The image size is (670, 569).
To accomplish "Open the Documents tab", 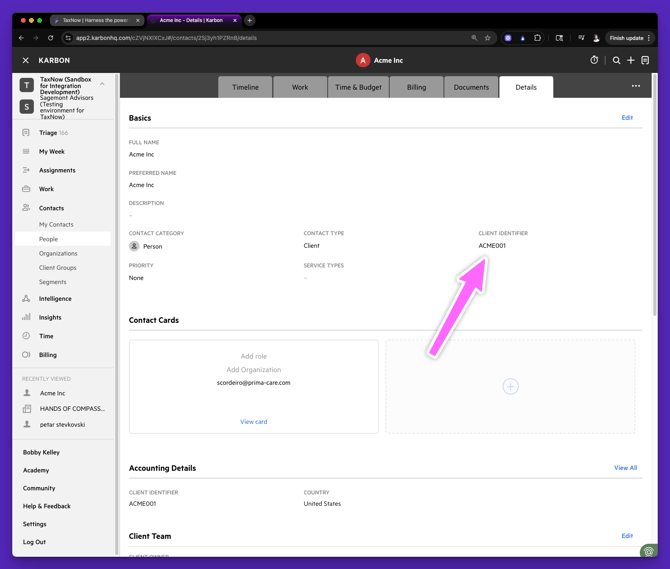I will pyautogui.click(x=471, y=87).
